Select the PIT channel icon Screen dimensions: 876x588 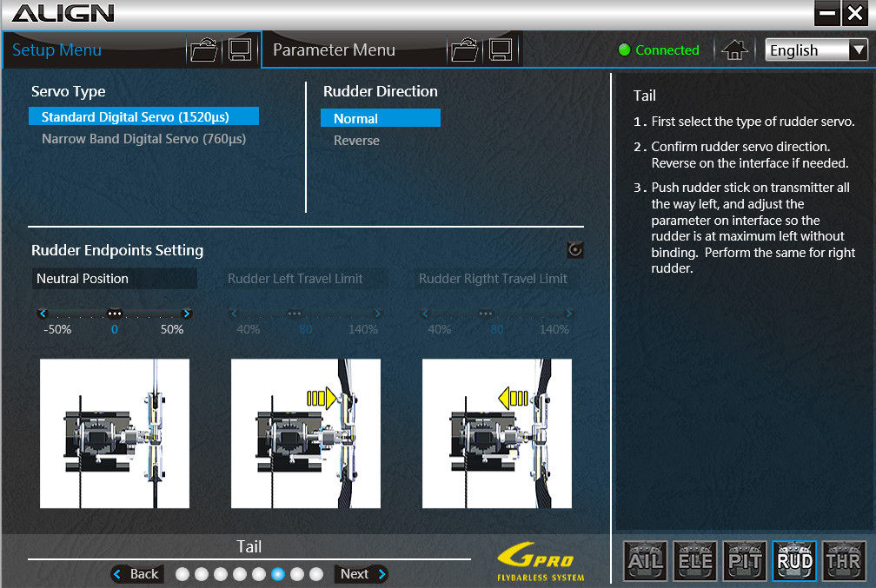point(745,560)
